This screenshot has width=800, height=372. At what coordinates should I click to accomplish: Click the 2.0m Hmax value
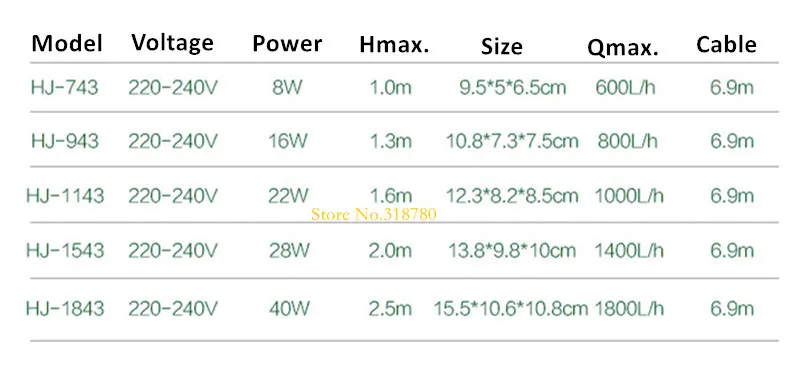pyautogui.click(x=390, y=250)
